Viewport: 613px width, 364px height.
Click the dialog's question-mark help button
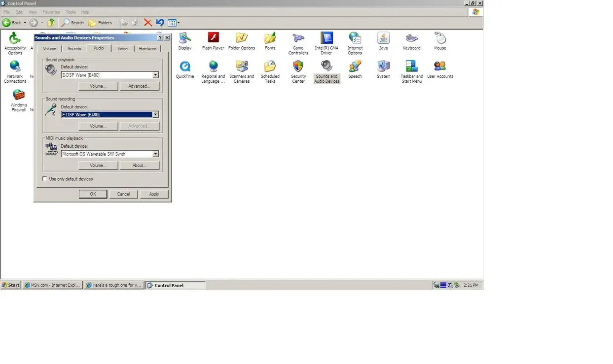[x=160, y=37]
